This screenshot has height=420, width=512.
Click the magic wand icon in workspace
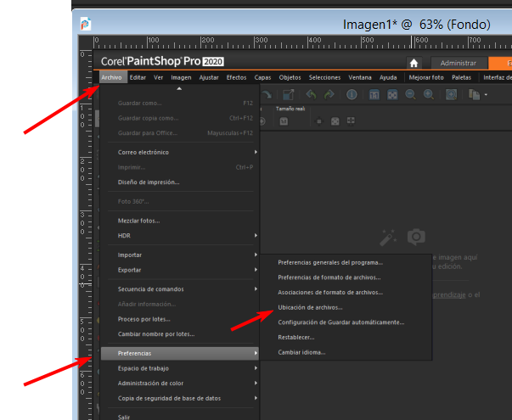(388, 238)
